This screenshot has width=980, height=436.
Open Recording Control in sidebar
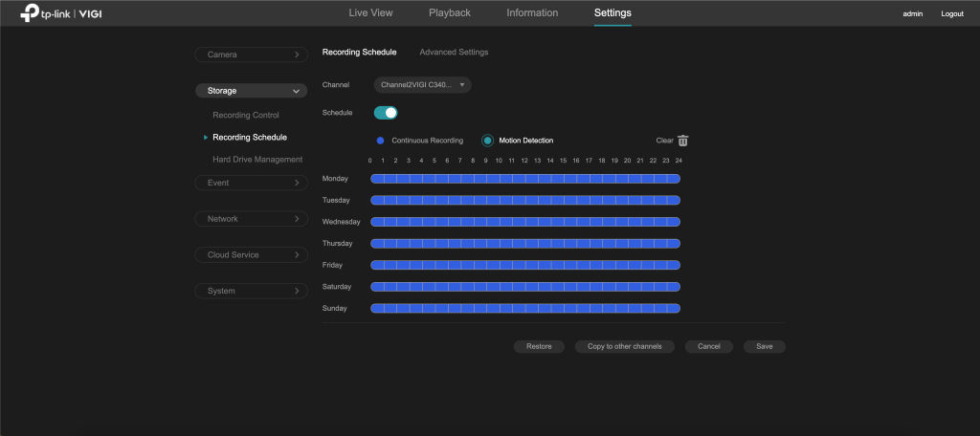pyautogui.click(x=246, y=116)
